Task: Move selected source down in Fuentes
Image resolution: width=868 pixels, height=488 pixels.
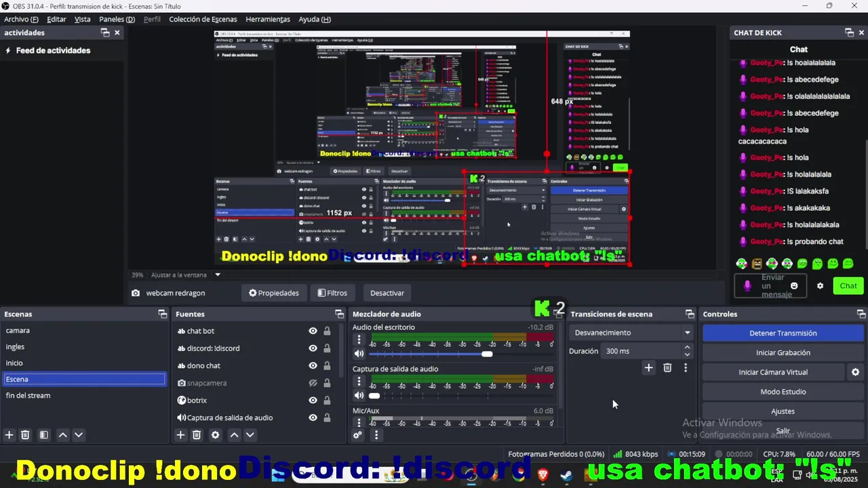Action: (250, 435)
